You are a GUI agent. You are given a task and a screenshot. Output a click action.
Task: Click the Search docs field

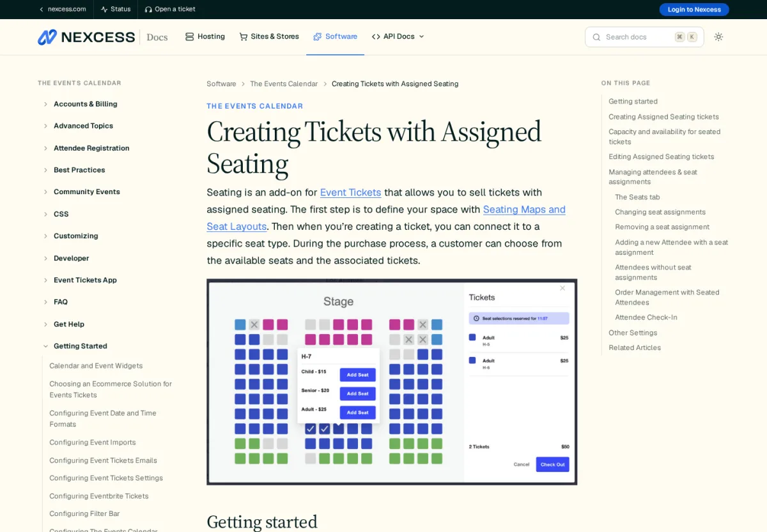644,37
